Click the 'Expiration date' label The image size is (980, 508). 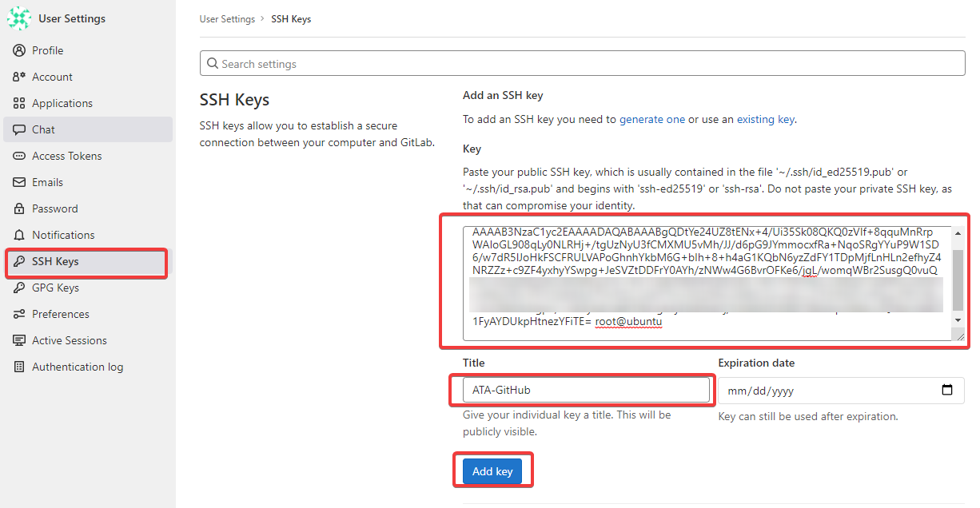756,363
